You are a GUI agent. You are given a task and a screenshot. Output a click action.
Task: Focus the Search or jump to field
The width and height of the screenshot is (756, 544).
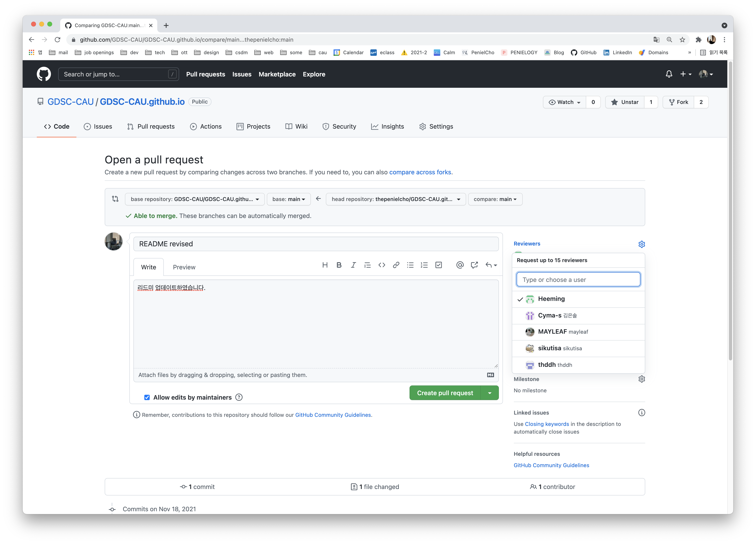click(x=118, y=74)
